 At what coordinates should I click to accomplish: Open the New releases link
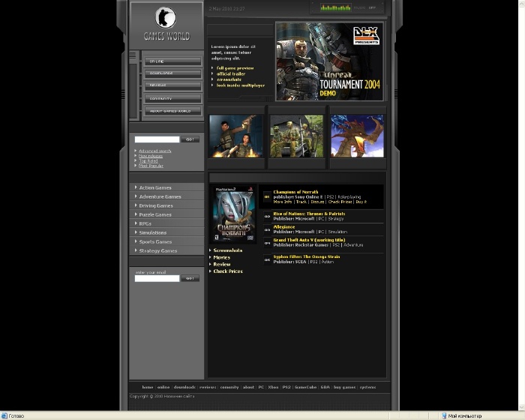pos(151,156)
